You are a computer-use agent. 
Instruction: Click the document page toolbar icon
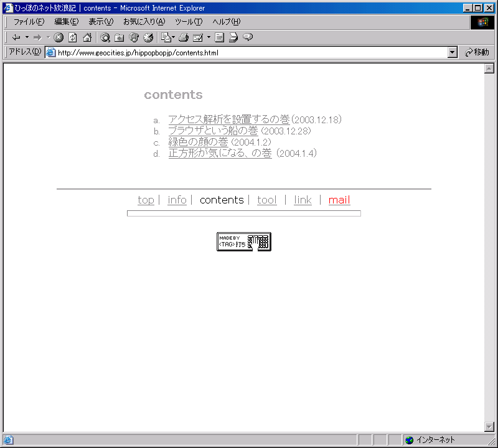pyautogui.click(x=219, y=37)
